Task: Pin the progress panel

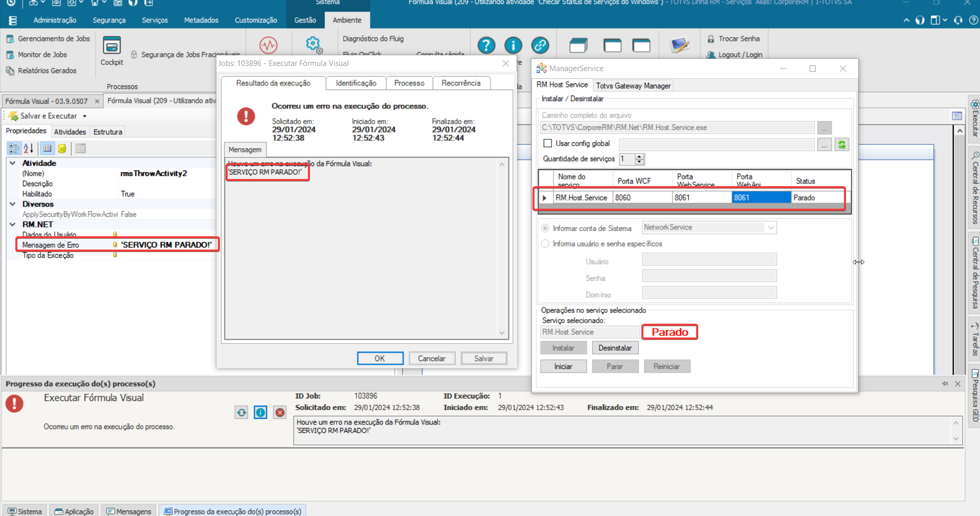Action: pos(945,384)
